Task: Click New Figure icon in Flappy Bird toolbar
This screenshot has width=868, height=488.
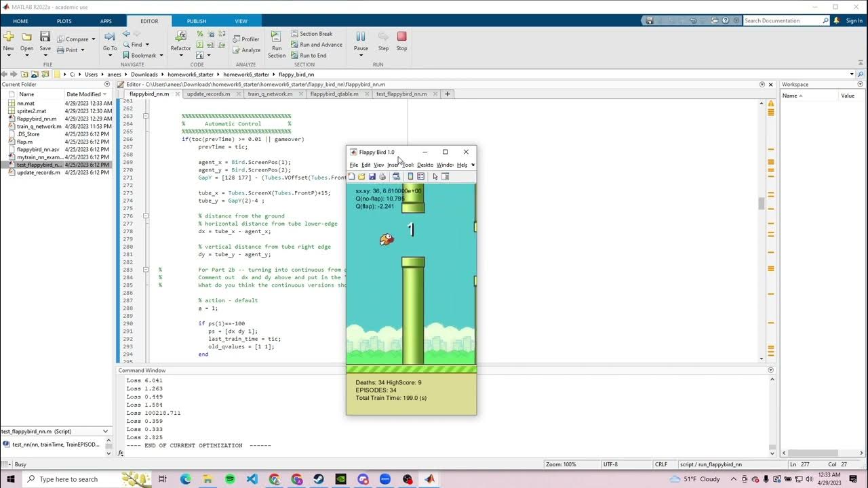Action: tap(351, 177)
